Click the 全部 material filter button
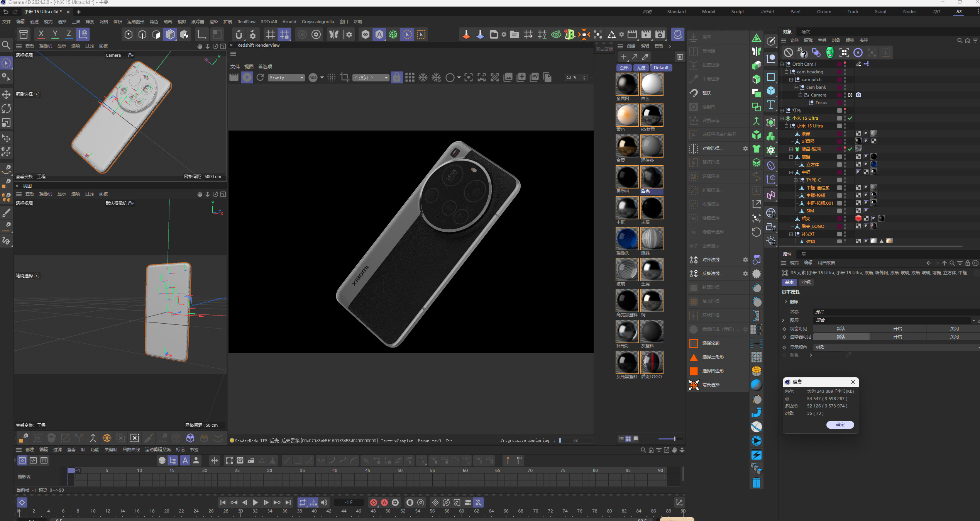980x521 pixels. [624, 68]
